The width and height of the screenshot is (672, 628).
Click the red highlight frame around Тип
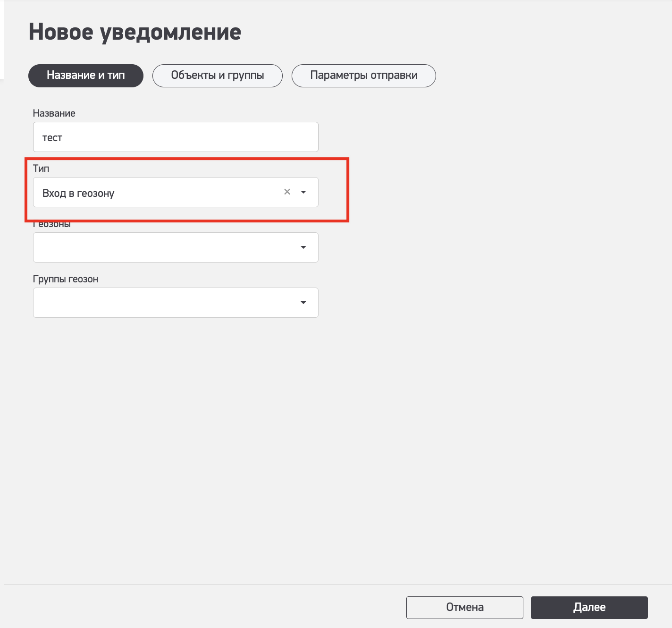pos(348,189)
